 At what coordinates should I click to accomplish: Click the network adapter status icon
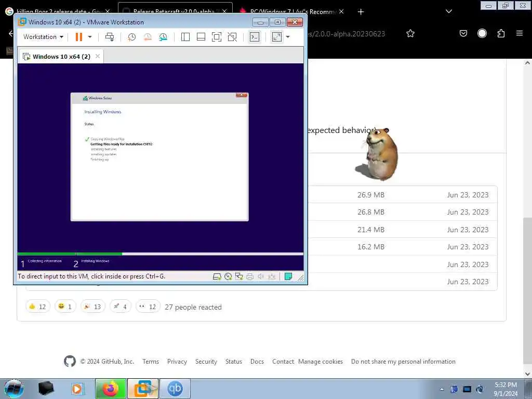(x=239, y=276)
